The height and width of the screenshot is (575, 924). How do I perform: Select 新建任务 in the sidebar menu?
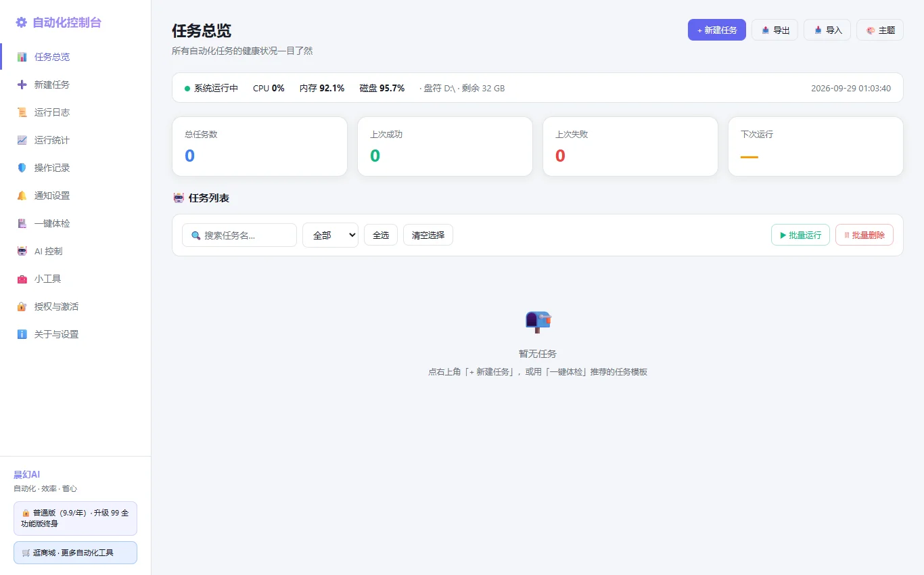click(76, 85)
